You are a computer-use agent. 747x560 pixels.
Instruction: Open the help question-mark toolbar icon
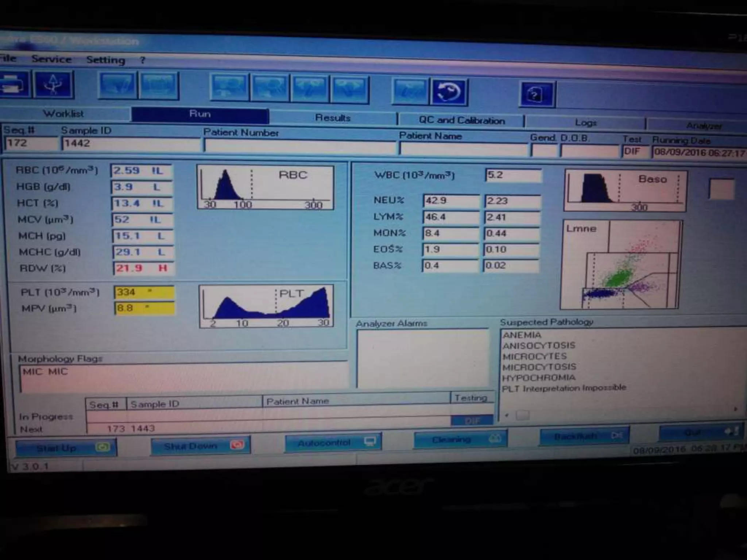[536, 95]
